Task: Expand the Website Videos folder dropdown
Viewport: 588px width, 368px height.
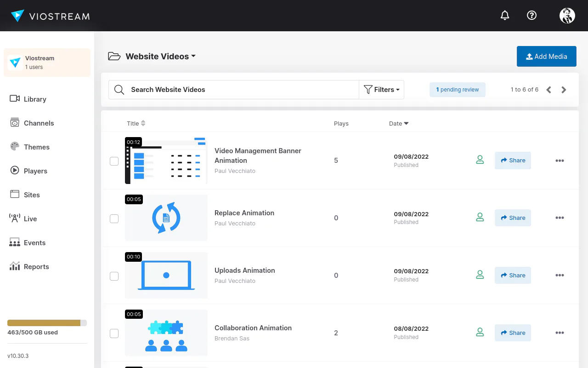Action: (161, 57)
